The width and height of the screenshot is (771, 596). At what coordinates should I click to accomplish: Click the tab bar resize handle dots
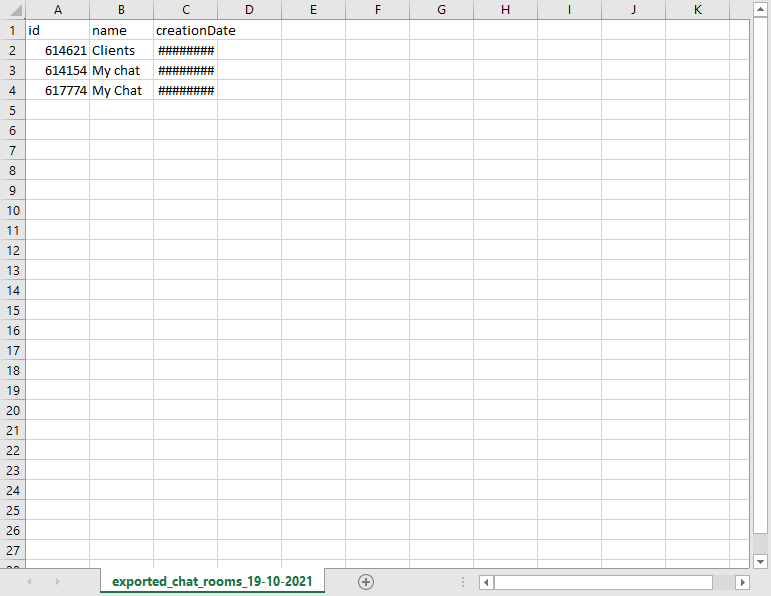click(462, 582)
